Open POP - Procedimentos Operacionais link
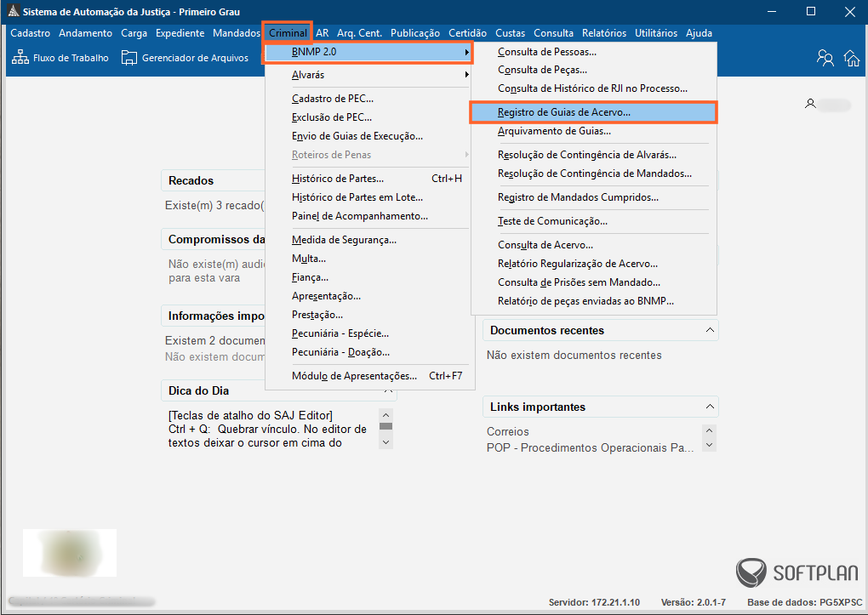 click(x=590, y=447)
